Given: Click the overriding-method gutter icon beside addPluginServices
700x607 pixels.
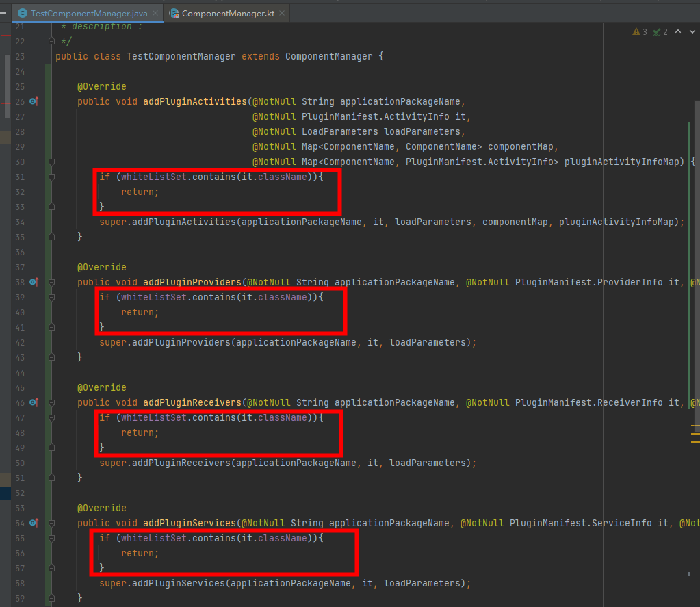Looking at the screenshot, I should (x=31, y=523).
